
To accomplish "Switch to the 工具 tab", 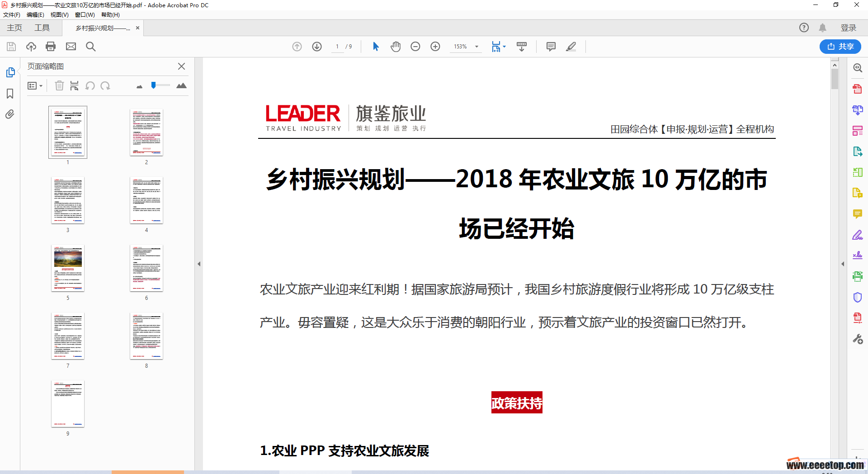I will point(42,28).
